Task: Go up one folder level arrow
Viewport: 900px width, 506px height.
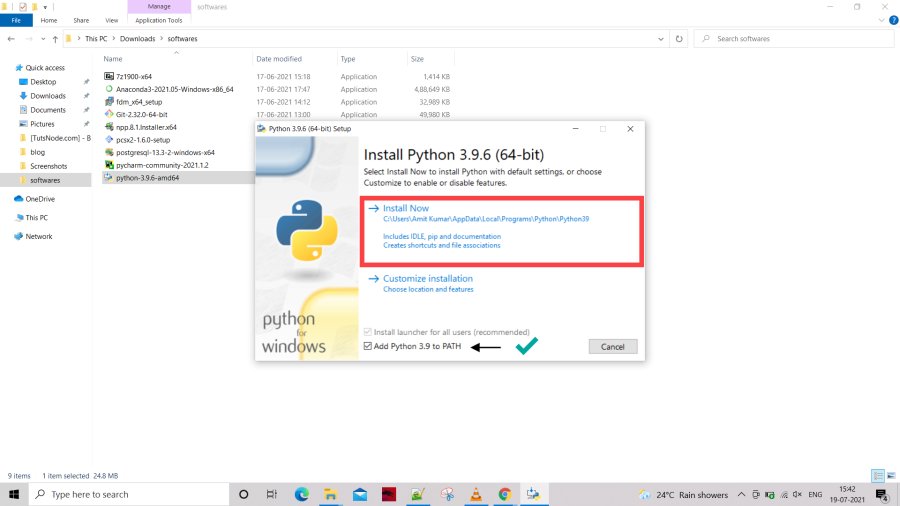Action: (x=55, y=39)
